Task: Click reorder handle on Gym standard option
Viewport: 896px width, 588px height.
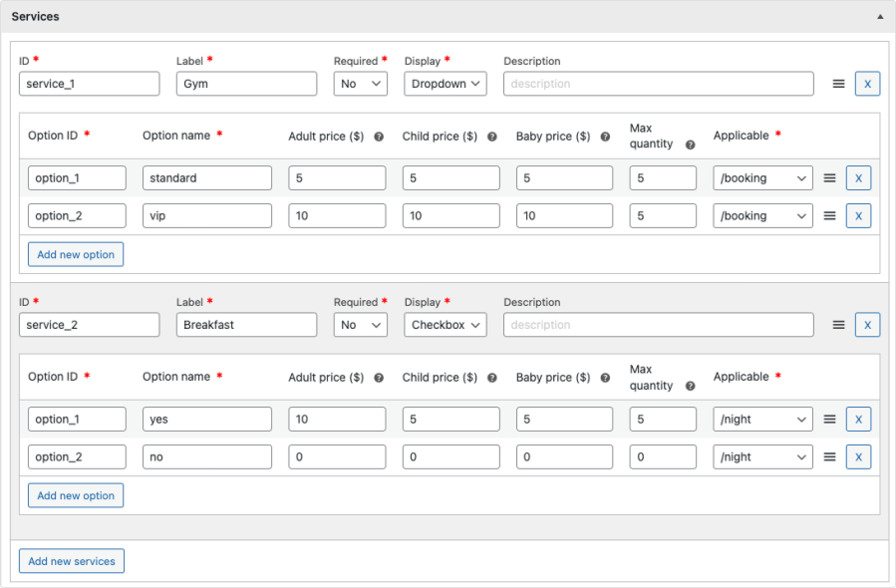Action: click(x=829, y=178)
